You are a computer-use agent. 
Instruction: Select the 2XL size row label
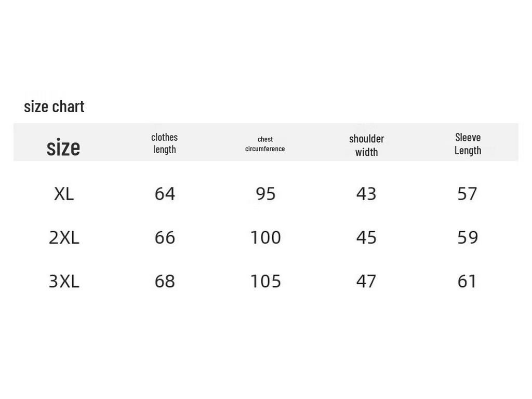click(64, 237)
